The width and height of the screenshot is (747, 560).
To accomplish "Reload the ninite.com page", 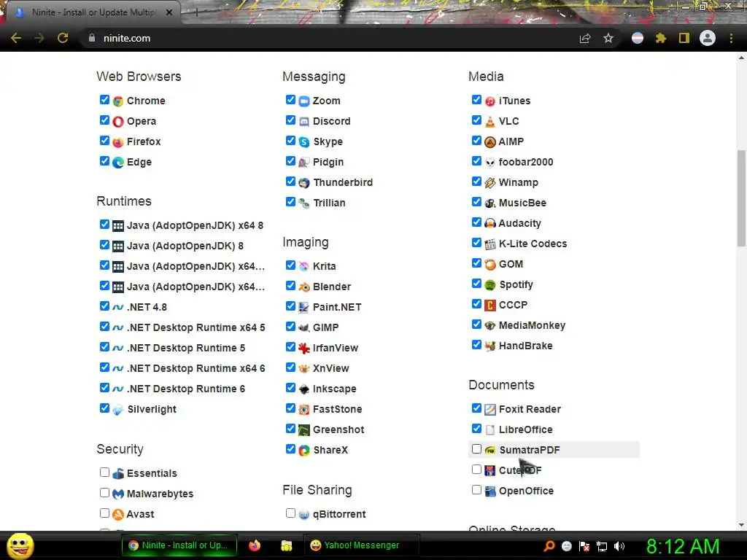I will pyautogui.click(x=63, y=38).
